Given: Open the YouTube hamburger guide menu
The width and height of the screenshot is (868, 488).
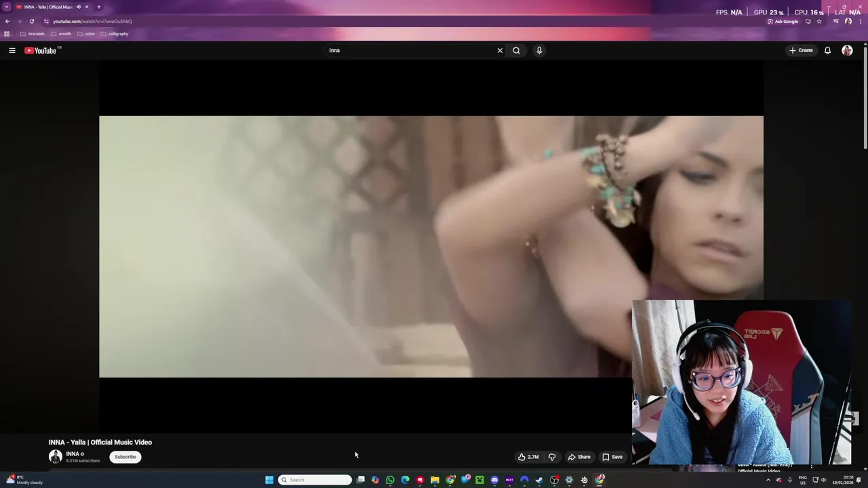Looking at the screenshot, I should (x=12, y=50).
